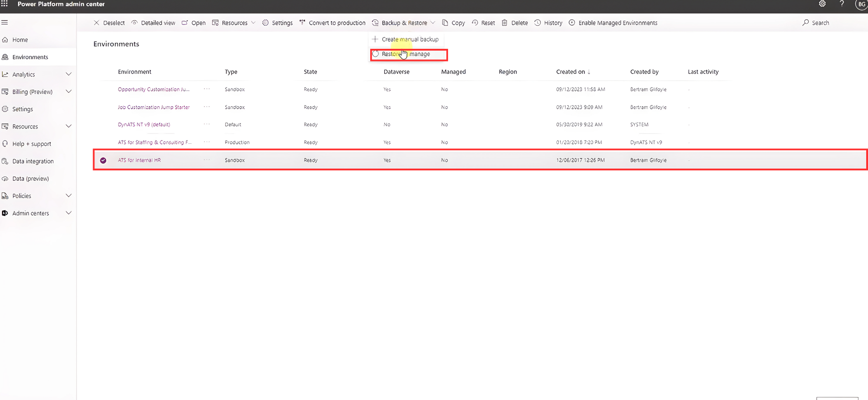
Task: Open ATS for Internal HR link
Action: (x=139, y=160)
